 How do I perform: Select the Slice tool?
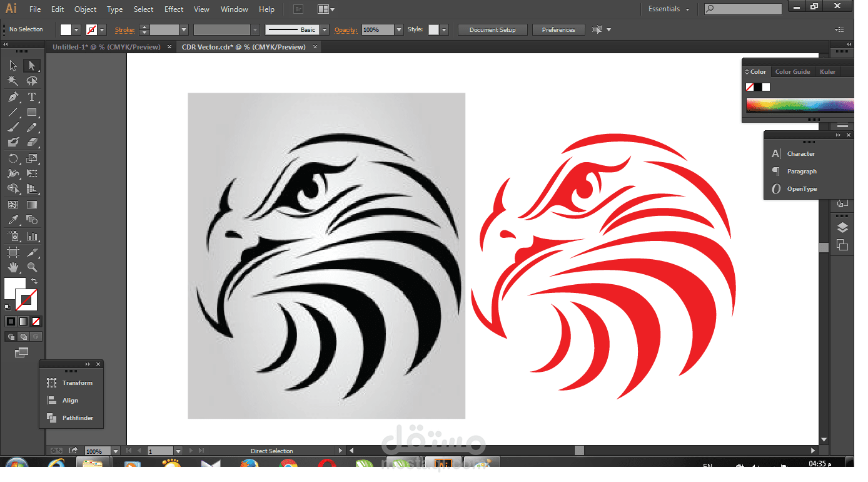[x=32, y=252]
